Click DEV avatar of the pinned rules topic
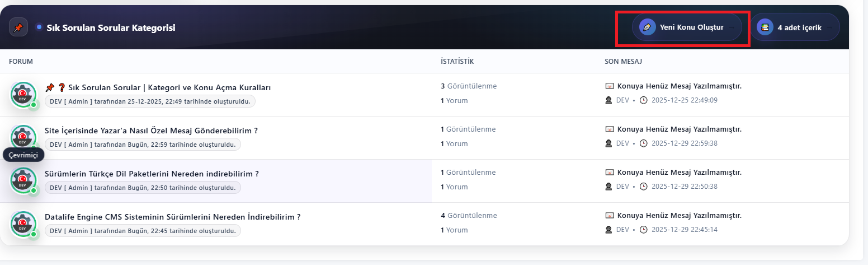 click(x=23, y=94)
